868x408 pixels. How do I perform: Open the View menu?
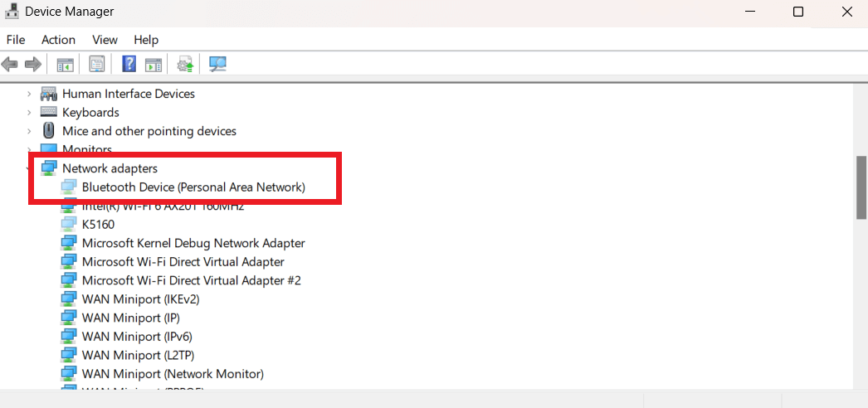(x=105, y=40)
